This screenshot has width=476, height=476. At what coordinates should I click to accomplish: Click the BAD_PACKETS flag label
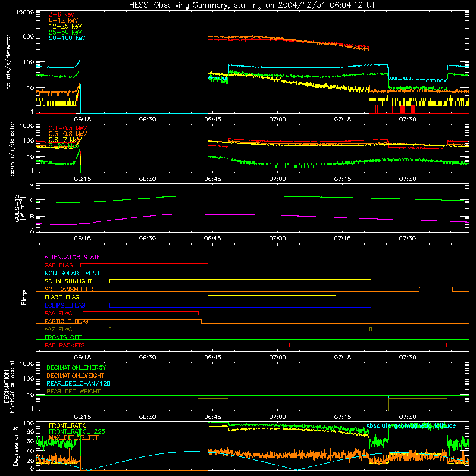point(65,345)
